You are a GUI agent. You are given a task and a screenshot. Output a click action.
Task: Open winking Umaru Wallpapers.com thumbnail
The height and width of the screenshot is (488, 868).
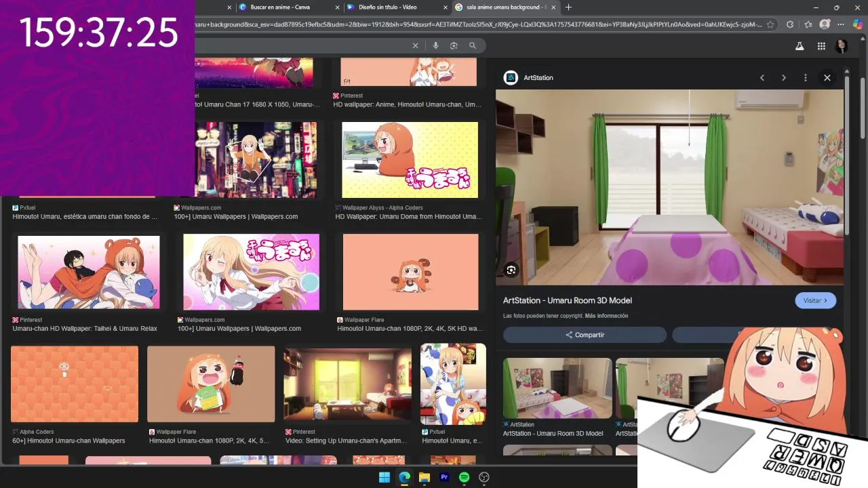click(x=251, y=272)
